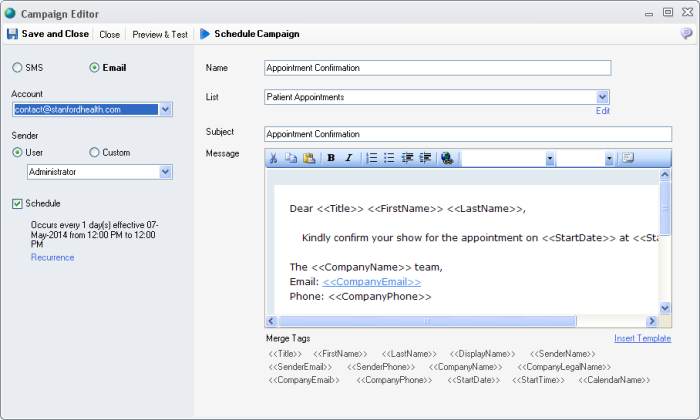Expand the Patient Appointments list dropdown
Image resolution: width=700 pixels, height=420 pixels.
point(602,97)
